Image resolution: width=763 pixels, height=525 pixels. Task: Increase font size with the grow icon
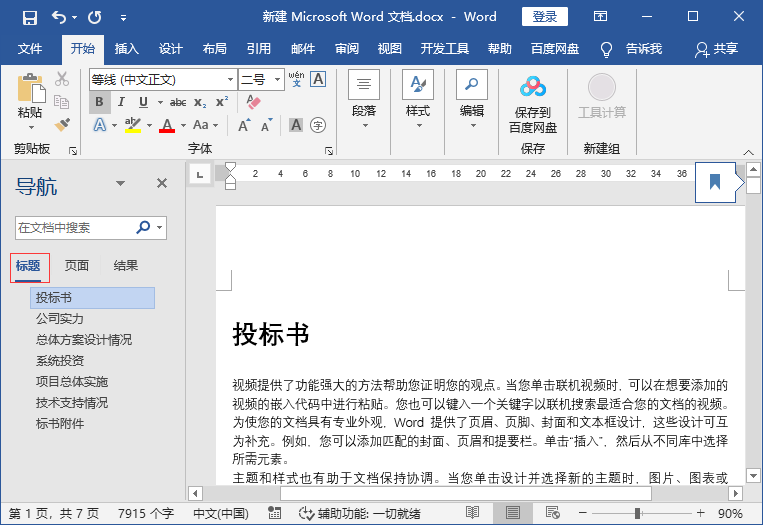pyautogui.click(x=244, y=125)
